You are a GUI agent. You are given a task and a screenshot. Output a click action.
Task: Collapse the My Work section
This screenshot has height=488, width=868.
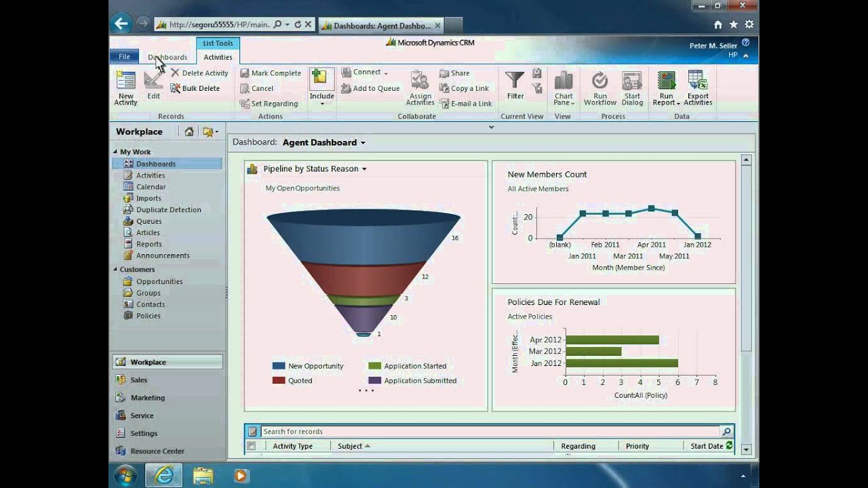tap(115, 152)
